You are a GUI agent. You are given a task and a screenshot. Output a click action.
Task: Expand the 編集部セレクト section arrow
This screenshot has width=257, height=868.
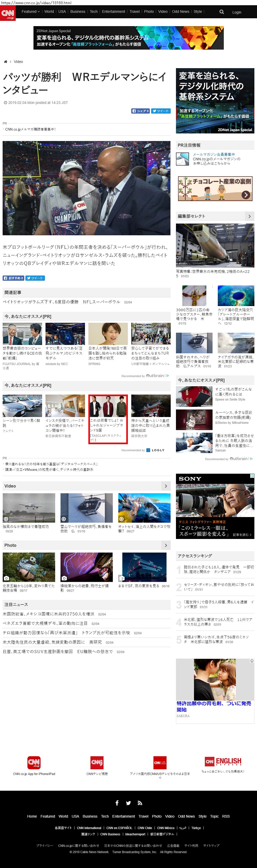[249, 216]
